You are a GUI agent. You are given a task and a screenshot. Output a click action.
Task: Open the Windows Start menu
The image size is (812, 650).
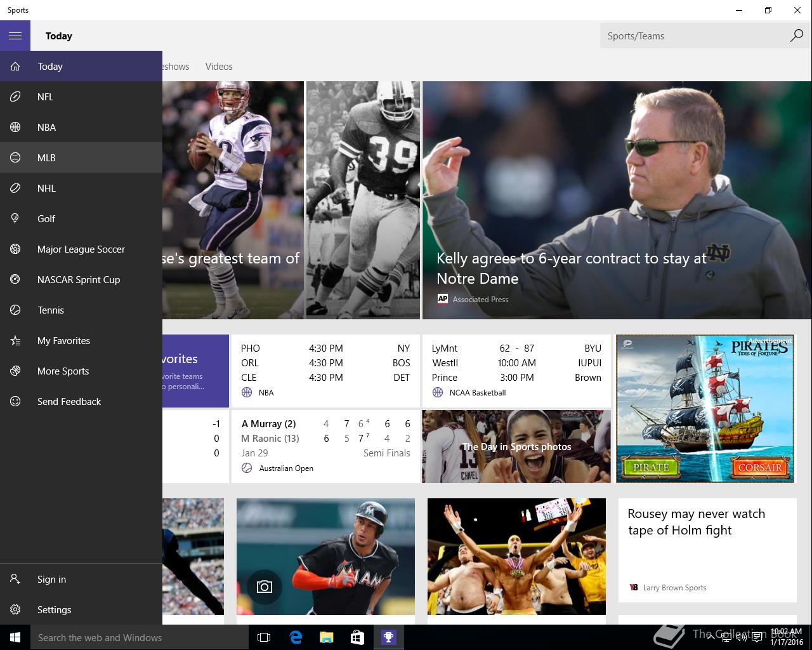coord(15,637)
